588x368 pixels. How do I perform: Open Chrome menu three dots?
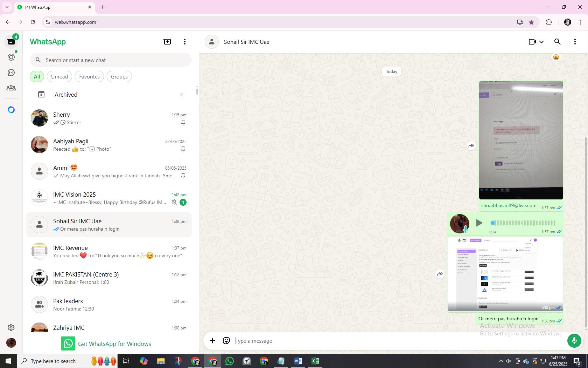pyautogui.click(x=580, y=22)
